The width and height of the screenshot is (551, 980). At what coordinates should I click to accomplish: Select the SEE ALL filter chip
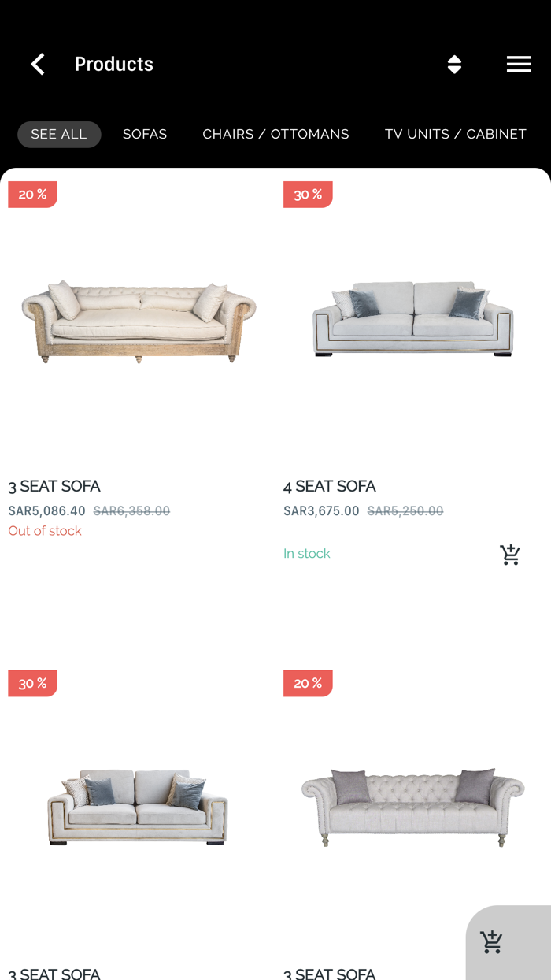(x=59, y=134)
